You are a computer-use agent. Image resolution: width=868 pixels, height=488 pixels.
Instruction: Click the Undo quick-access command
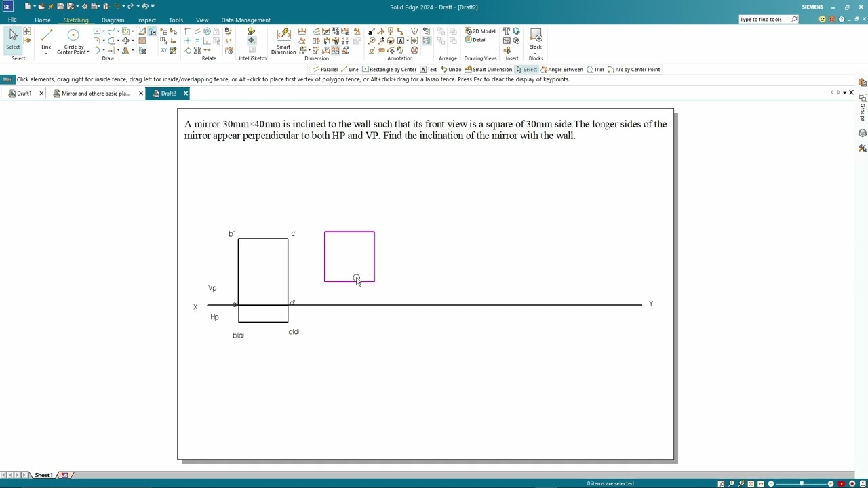coord(451,69)
